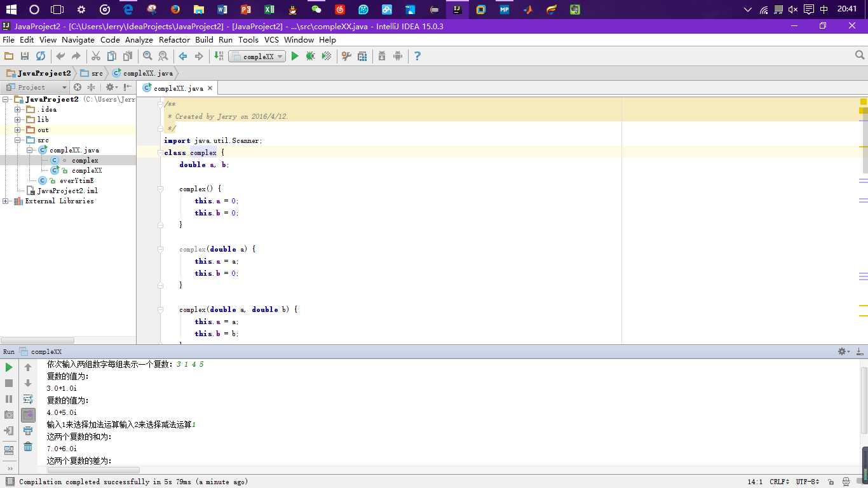Open Replace with the second magnifier icon
This screenshot has height=488, width=868.
tap(163, 56)
